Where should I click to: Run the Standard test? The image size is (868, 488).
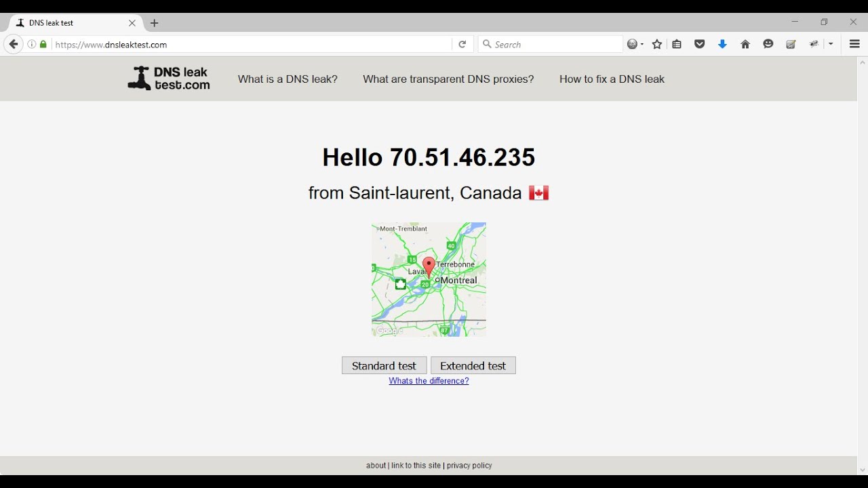tap(384, 366)
